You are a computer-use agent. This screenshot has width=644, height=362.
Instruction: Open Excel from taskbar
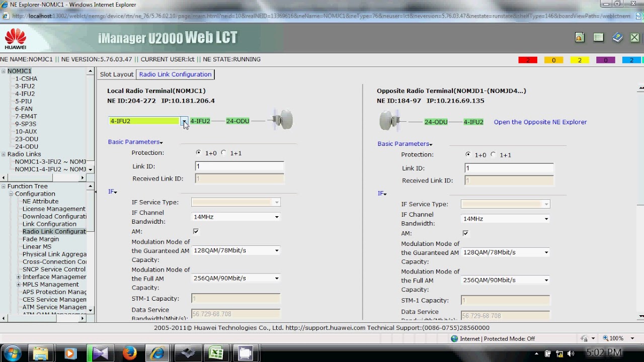pos(216,353)
